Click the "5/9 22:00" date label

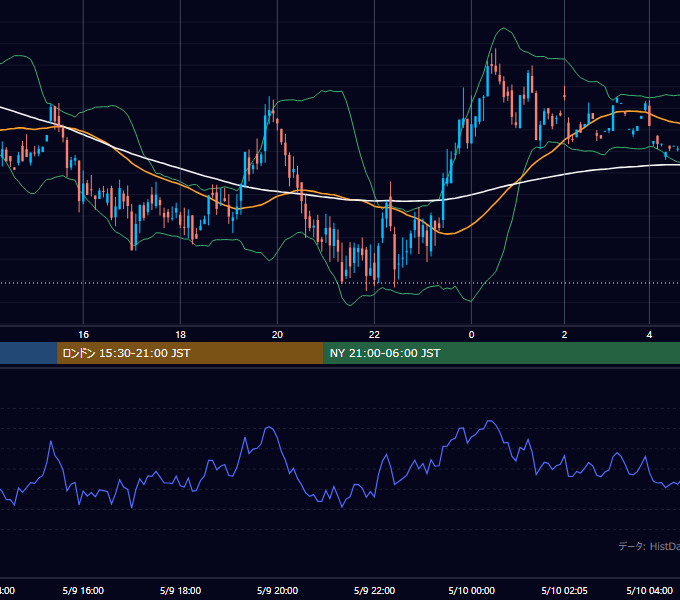coord(374,590)
